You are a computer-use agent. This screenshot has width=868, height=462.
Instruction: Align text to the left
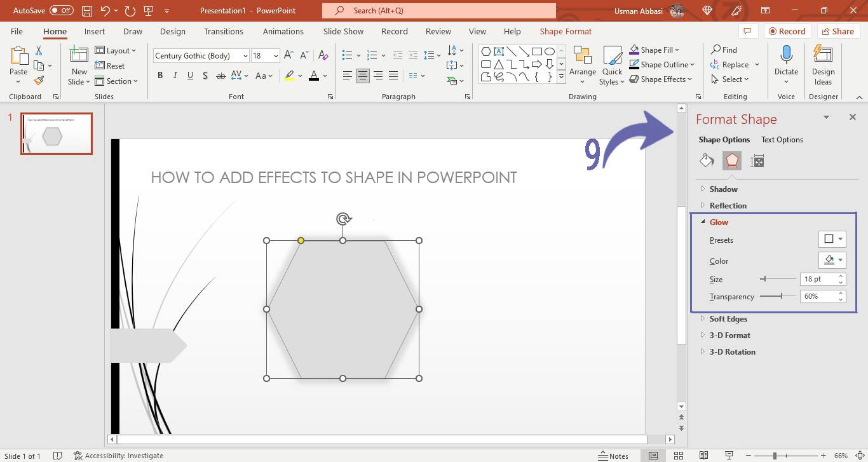tap(347, 76)
